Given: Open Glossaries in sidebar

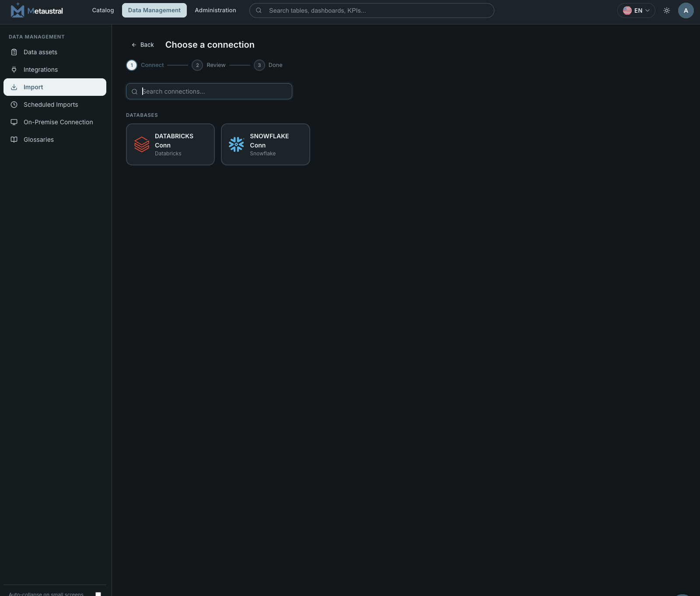Looking at the screenshot, I should pyautogui.click(x=55, y=140).
